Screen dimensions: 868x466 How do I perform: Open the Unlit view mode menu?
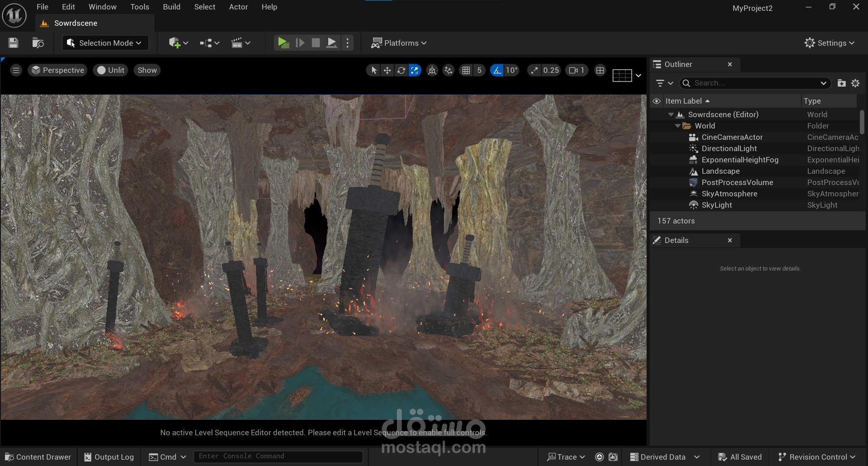coord(110,70)
